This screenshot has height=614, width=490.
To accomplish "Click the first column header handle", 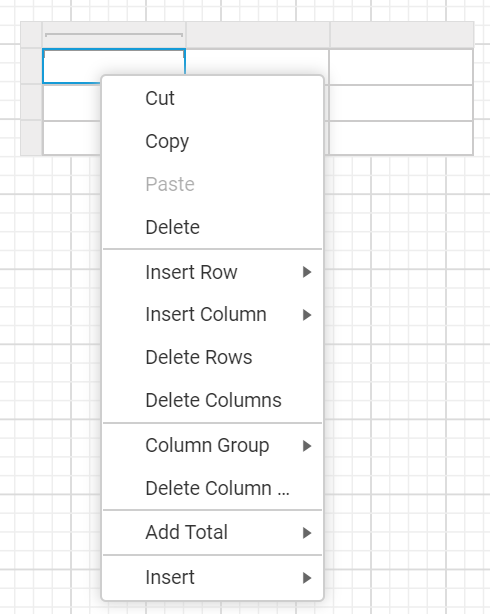I will [x=114, y=35].
